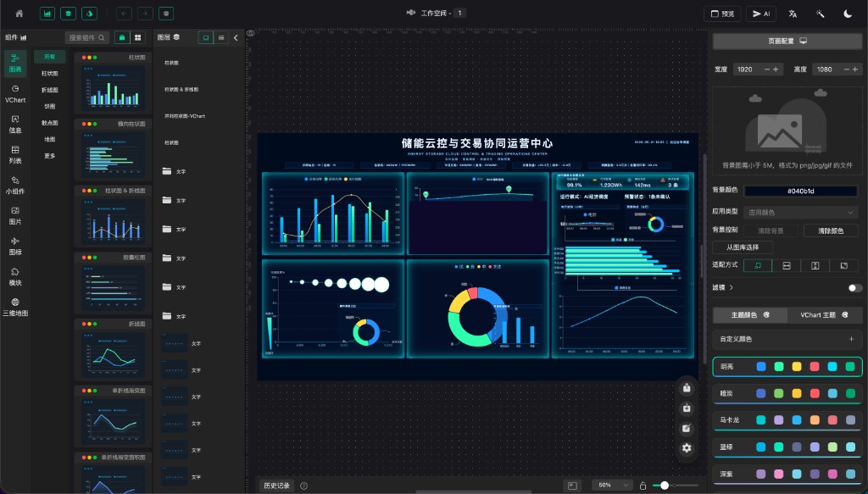
Task: Go to the home page icon
Action: click(x=19, y=14)
